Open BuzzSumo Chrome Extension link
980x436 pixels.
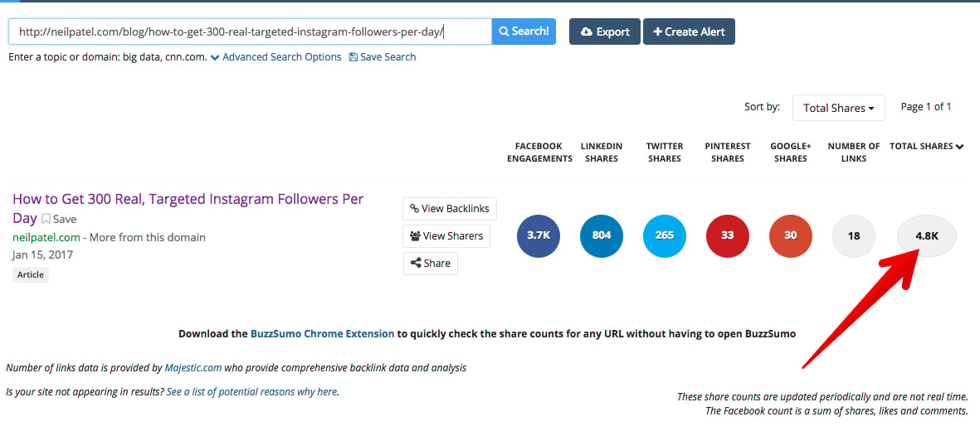(x=323, y=333)
